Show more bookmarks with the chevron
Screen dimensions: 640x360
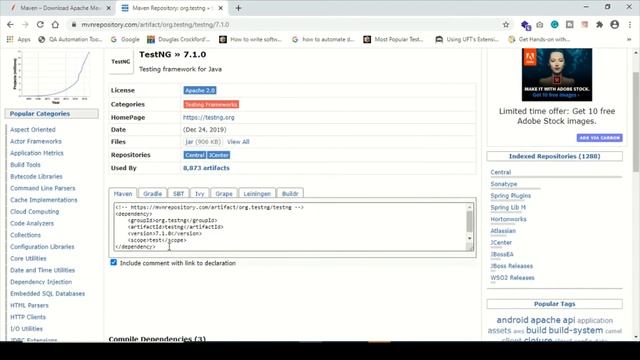tap(629, 39)
